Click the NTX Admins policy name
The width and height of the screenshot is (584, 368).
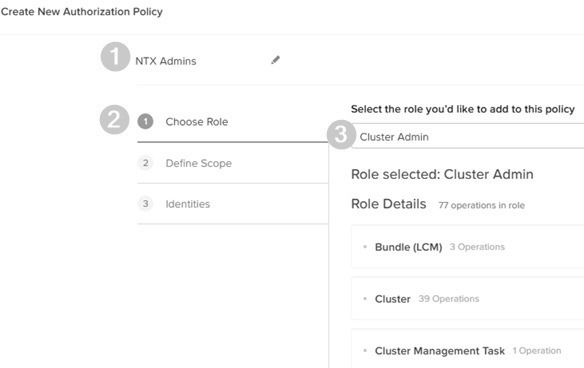click(166, 61)
